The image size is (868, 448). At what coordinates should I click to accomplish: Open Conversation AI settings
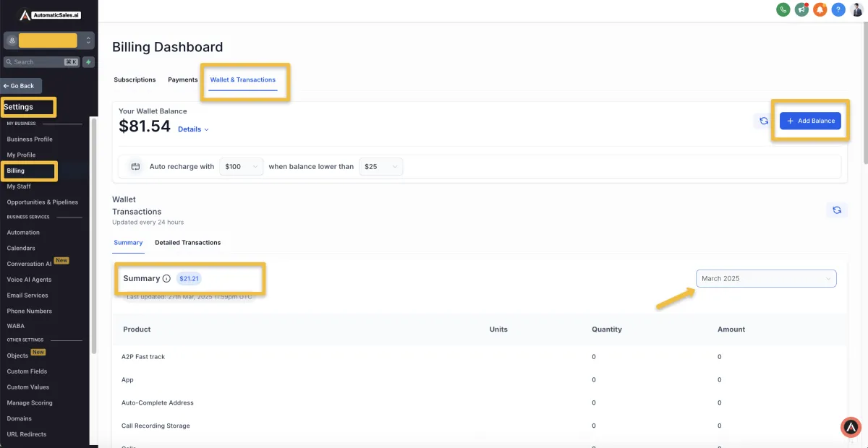29,264
